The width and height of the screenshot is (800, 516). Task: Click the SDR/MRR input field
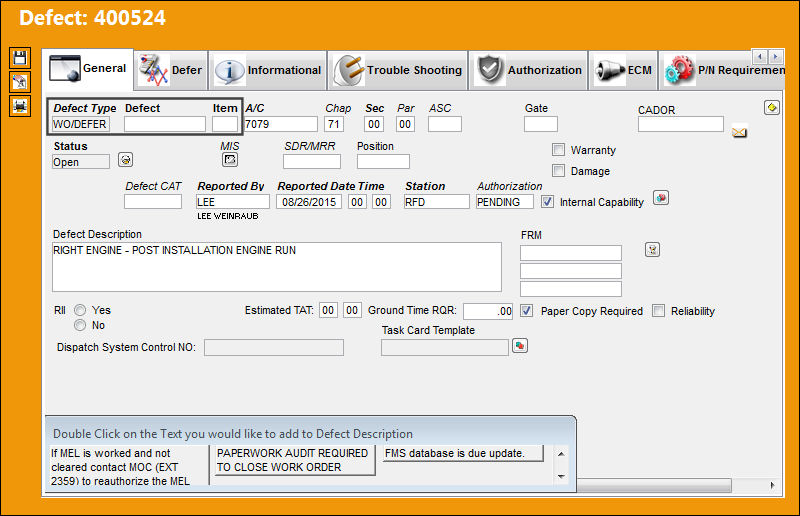[312, 161]
